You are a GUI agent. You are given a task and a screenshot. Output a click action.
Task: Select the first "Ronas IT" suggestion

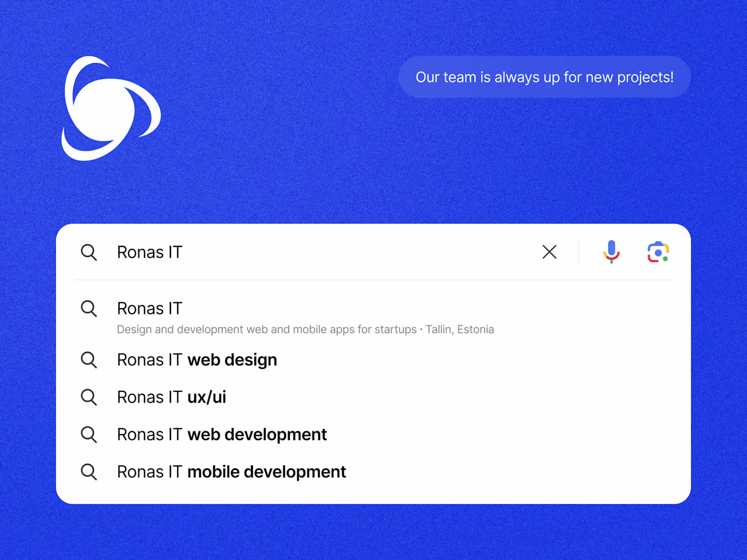tap(150, 309)
